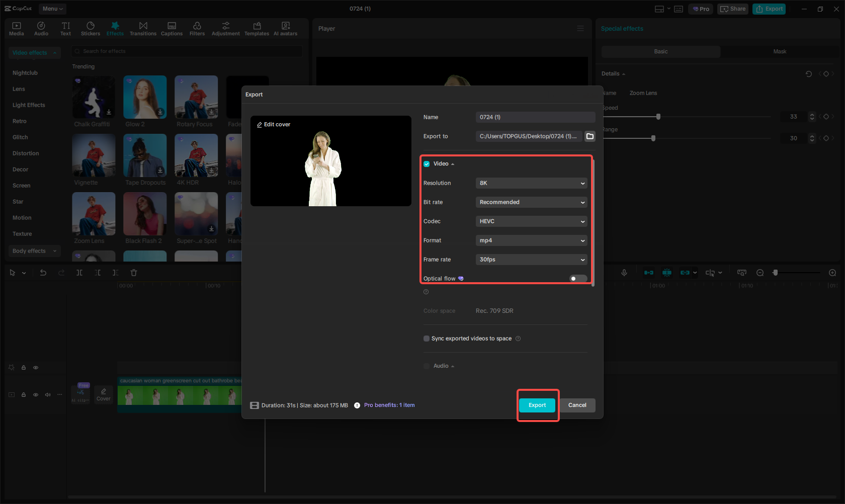Open the Pro benefits link
Viewport: 845px width, 504px height.
389,405
